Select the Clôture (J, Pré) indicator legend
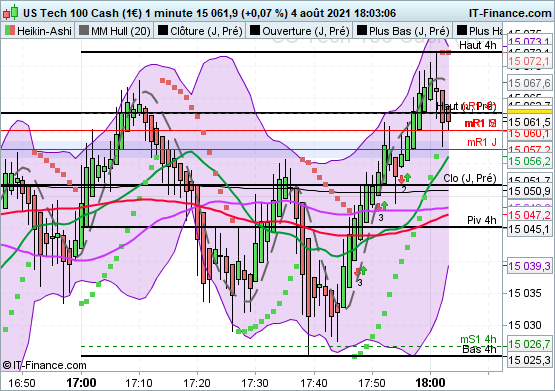 tap(200, 31)
